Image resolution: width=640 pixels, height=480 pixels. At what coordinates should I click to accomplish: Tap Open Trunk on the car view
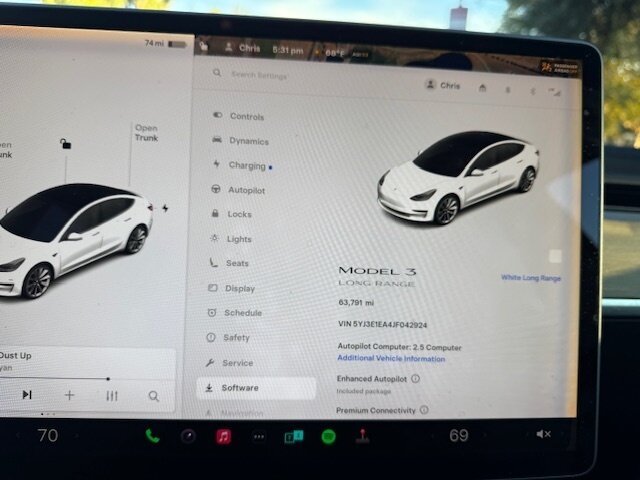146,133
